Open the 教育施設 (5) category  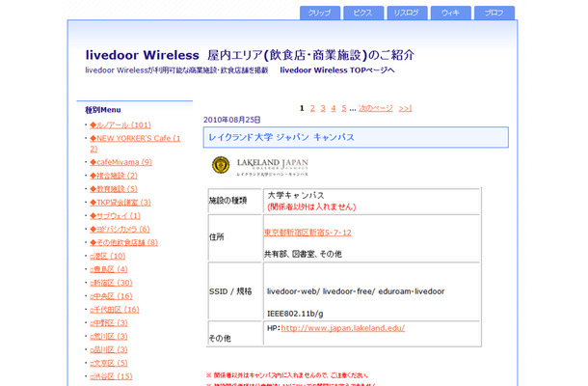pos(114,189)
